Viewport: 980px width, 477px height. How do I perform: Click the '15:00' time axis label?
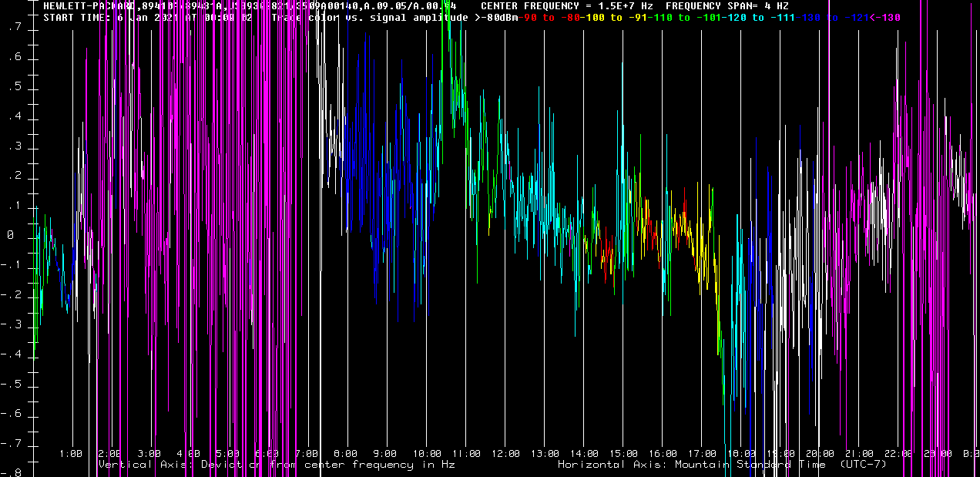(x=624, y=454)
